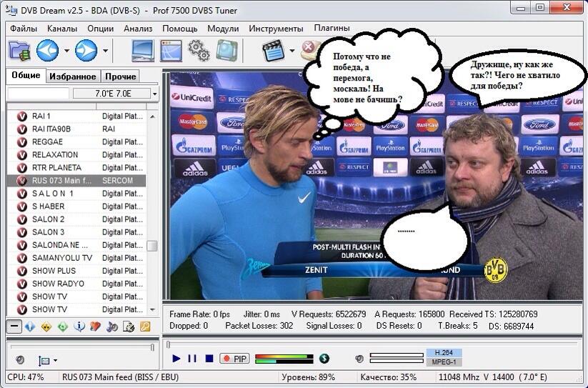This screenshot has height=388, width=588.
Task: Click the video preview area
Action: pyautogui.click(x=375, y=186)
